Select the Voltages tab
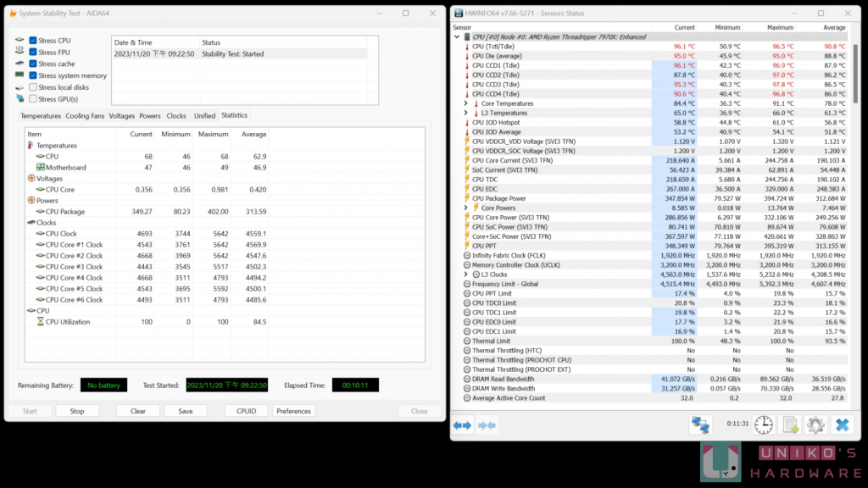 point(122,115)
